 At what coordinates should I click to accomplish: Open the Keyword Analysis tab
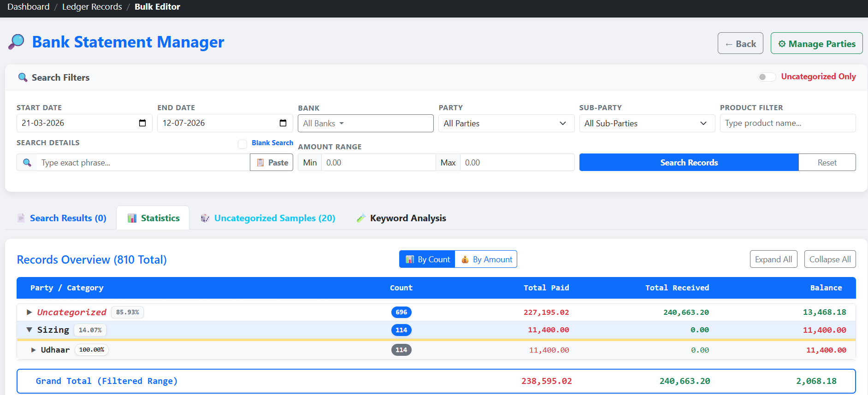click(x=401, y=218)
